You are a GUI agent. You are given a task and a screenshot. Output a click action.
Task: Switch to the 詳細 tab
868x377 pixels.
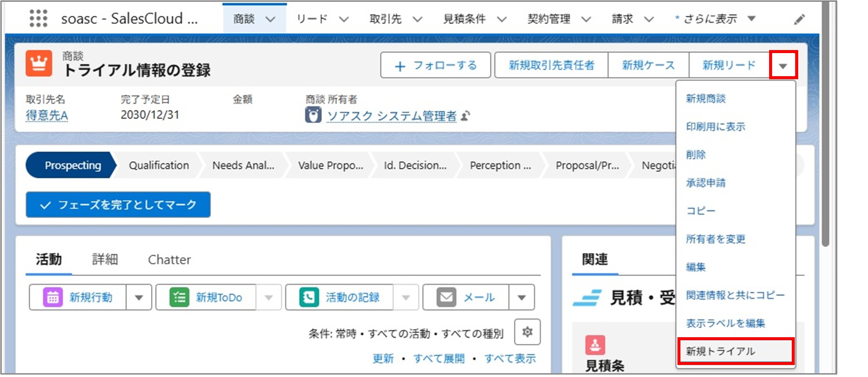click(x=105, y=259)
